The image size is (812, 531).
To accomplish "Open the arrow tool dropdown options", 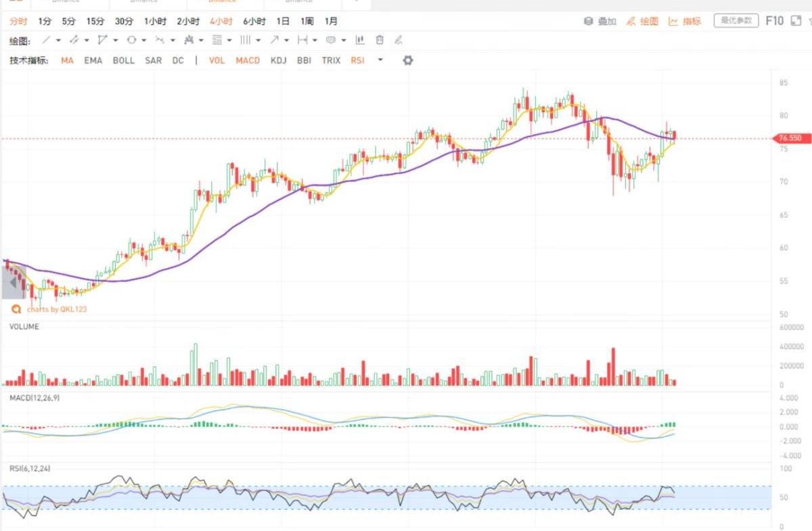I will [287, 41].
